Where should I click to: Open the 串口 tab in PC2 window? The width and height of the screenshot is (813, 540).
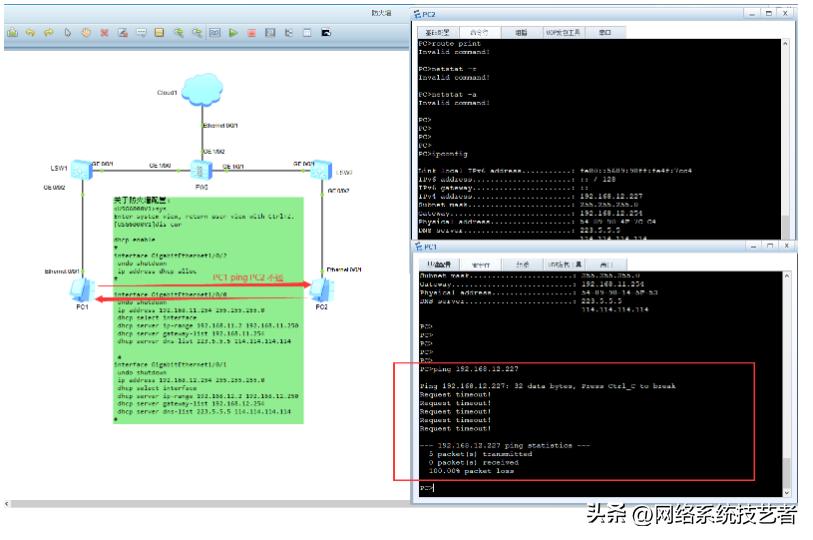[605, 32]
